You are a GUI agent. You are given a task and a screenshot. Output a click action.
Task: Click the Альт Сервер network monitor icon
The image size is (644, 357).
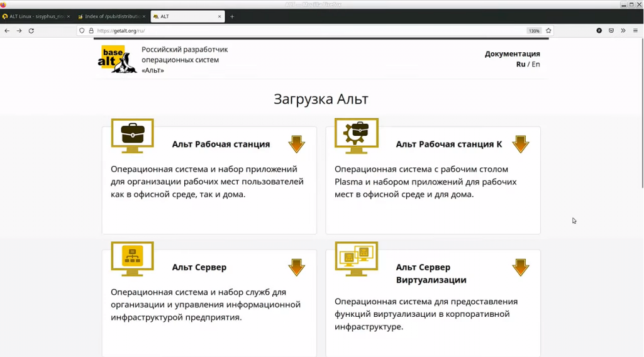pos(132,259)
